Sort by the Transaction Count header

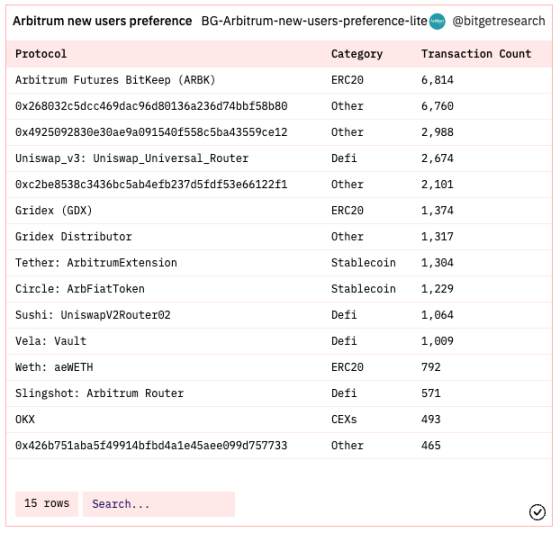coord(476,54)
